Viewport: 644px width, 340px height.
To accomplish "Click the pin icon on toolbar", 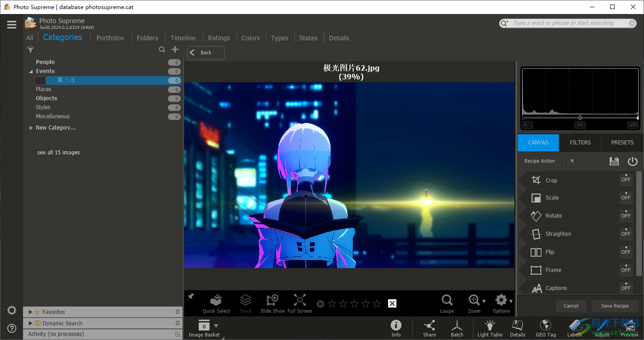I will point(191,297).
